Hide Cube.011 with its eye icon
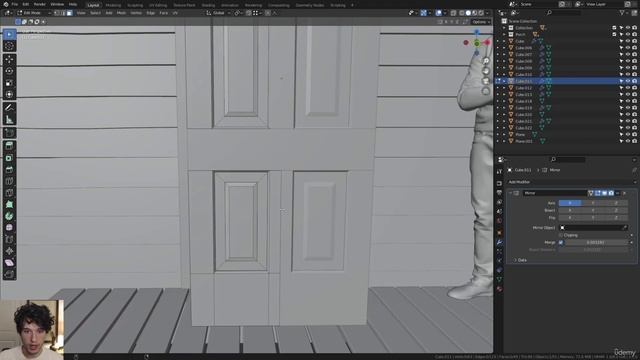This screenshot has height=360, width=640. point(628,81)
